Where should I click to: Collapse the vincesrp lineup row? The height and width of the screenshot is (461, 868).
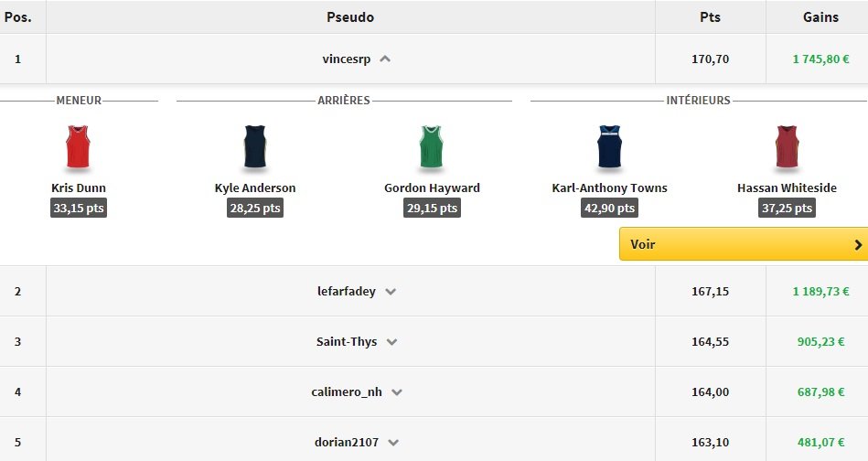(x=385, y=59)
